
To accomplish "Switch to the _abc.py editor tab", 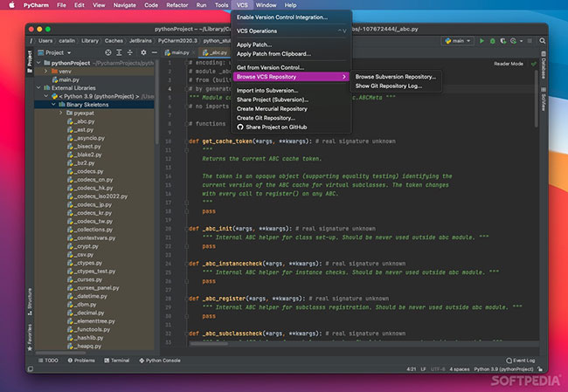I will (215, 52).
